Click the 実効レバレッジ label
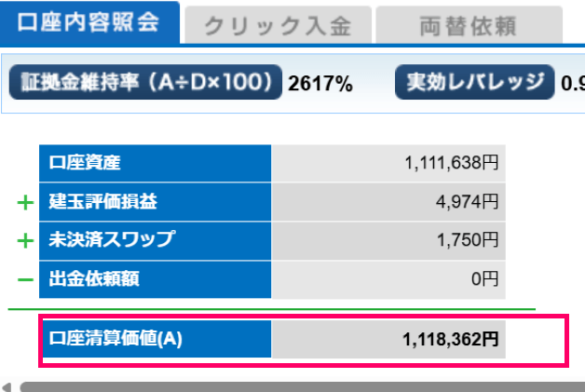585x392 pixels. coord(474,83)
